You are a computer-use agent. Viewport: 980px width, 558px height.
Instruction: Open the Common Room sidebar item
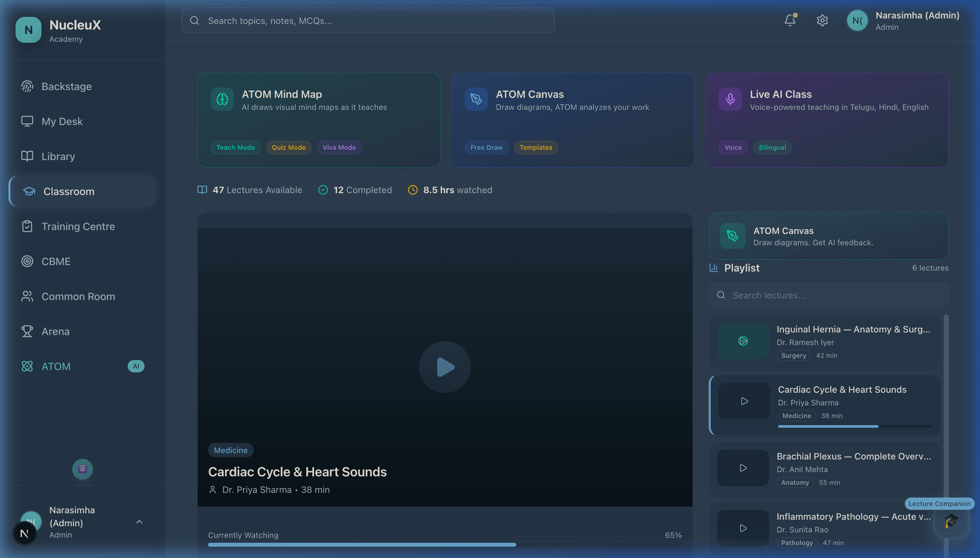click(x=78, y=296)
